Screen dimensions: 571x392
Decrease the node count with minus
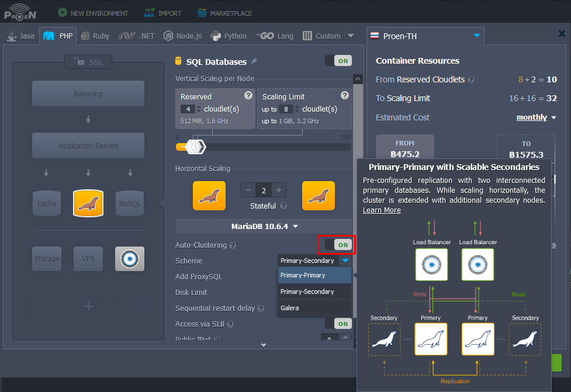248,190
